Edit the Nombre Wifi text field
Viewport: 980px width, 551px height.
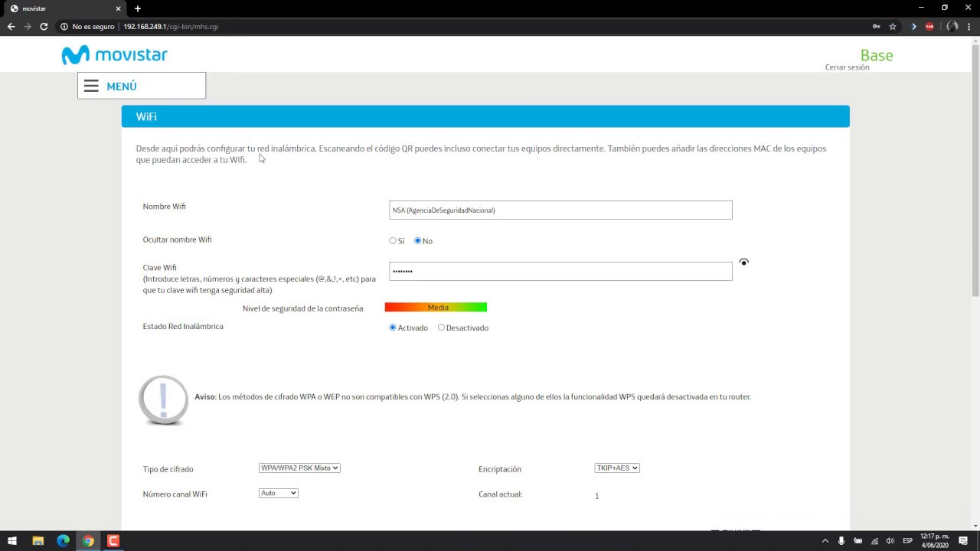(x=560, y=210)
